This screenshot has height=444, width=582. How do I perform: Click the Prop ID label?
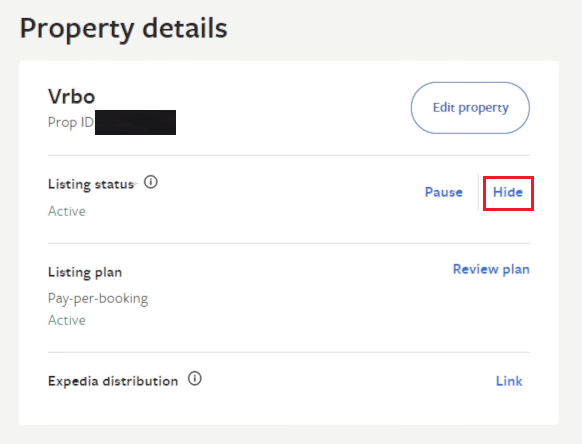(x=71, y=122)
